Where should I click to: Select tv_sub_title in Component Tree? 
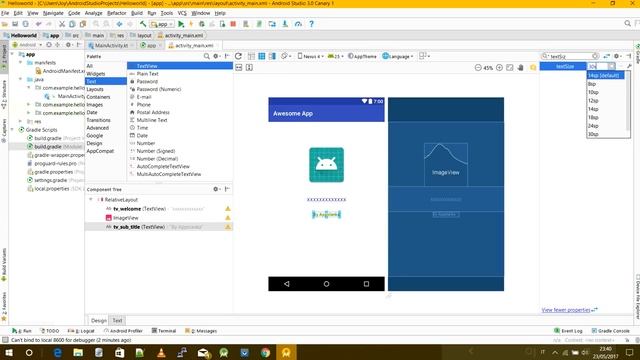coord(158,227)
